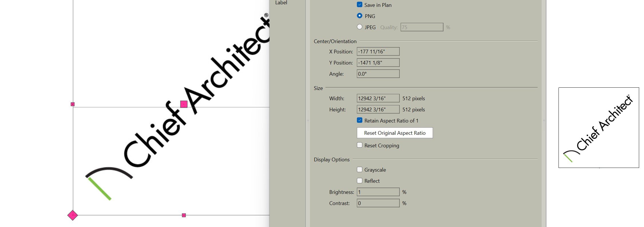Select the bottom edge pink handle
This screenshot has width=644, height=227.
pos(184,215)
